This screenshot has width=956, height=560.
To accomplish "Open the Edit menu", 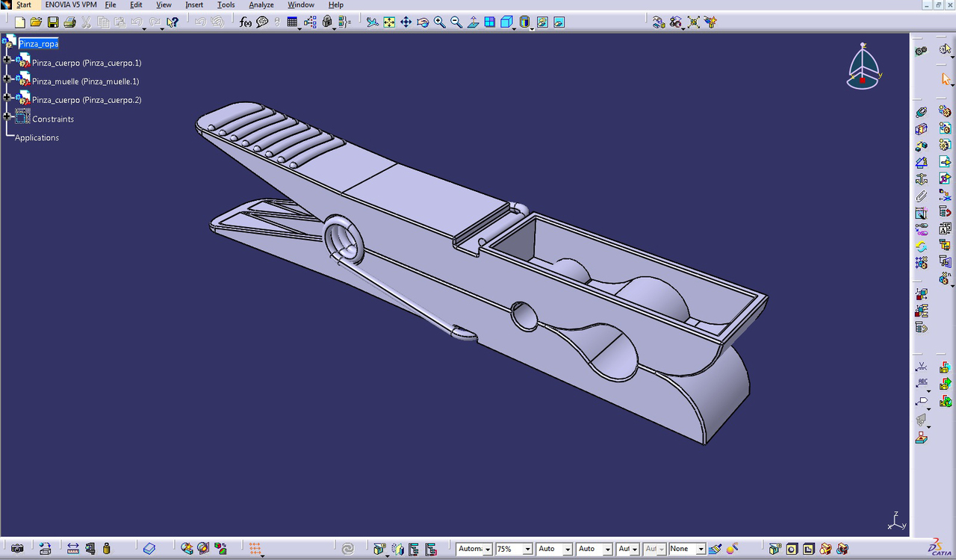I will 136,4.
